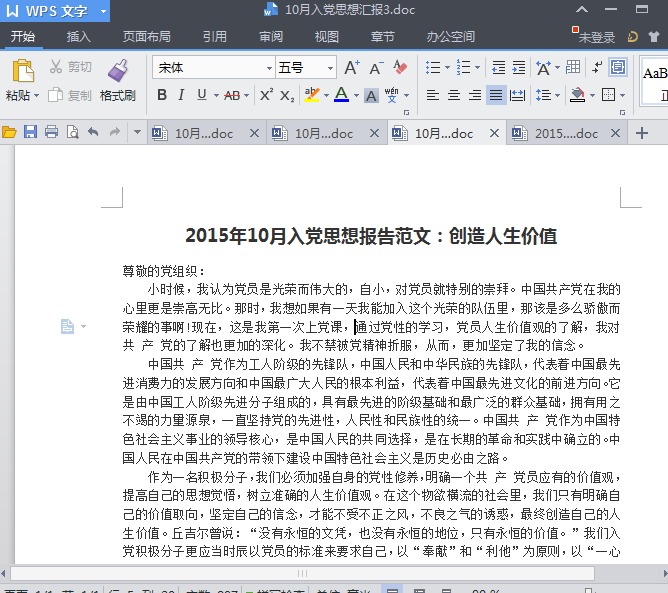Click the AaB style preview box
The image size is (668, 593).
654,81
